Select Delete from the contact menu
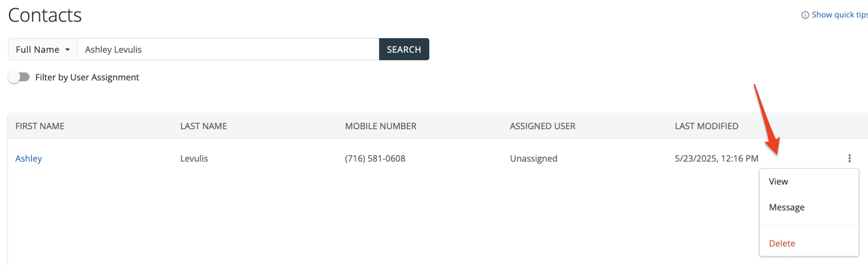 point(782,243)
